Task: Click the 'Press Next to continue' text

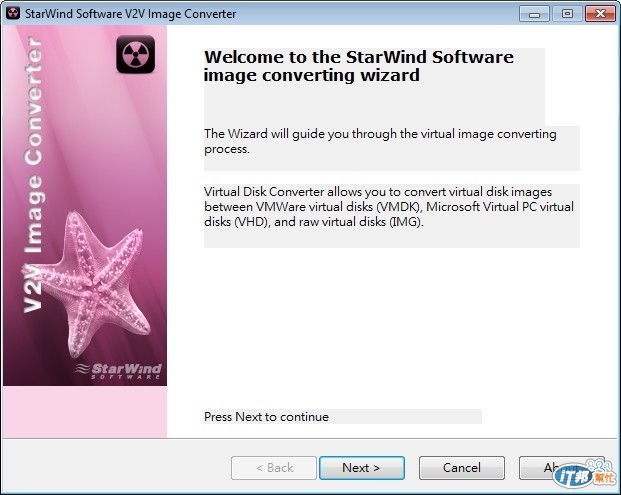Action: (266, 417)
